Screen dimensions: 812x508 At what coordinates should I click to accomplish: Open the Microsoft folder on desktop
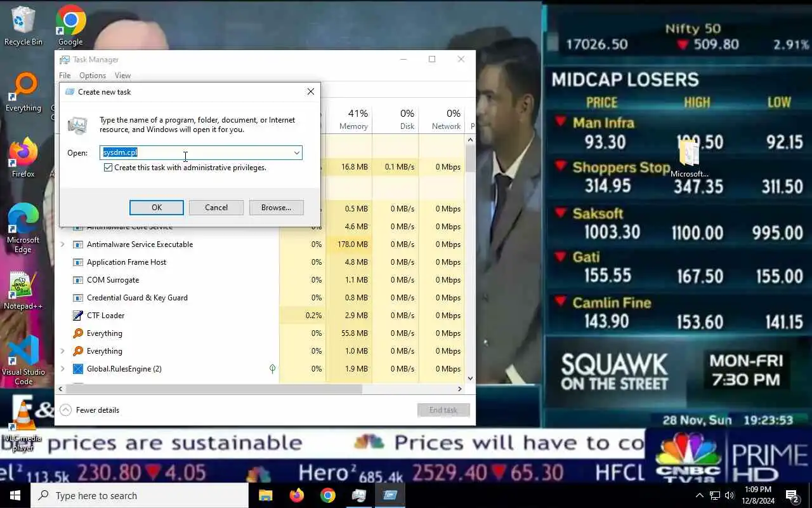(690, 159)
